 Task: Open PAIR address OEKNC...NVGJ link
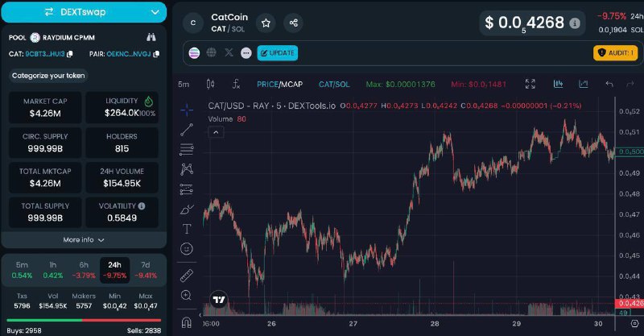coord(129,54)
